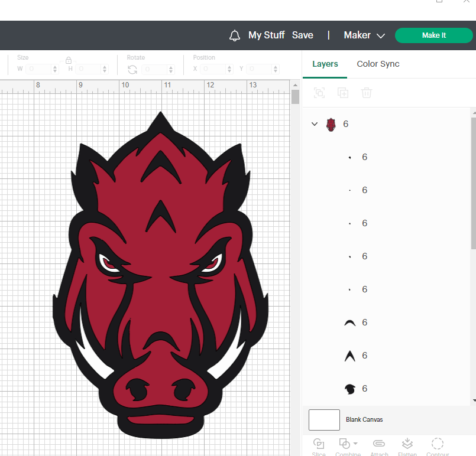The width and height of the screenshot is (476, 456).
Task: Click the canvas vertical scrollbar up arrow
Action: point(295,85)
